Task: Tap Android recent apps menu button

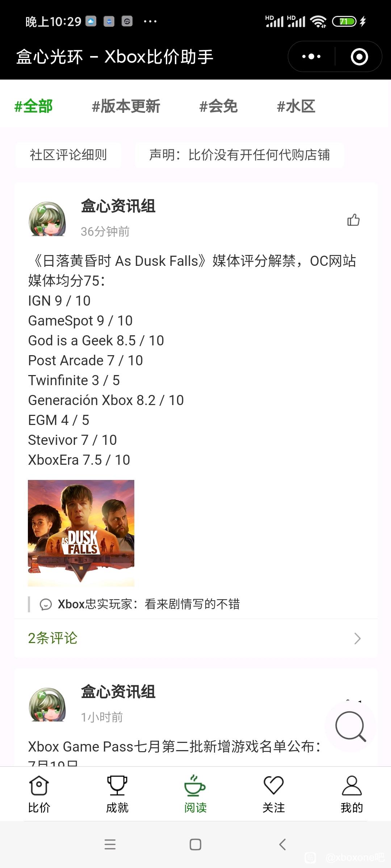Action: (110, 844)
